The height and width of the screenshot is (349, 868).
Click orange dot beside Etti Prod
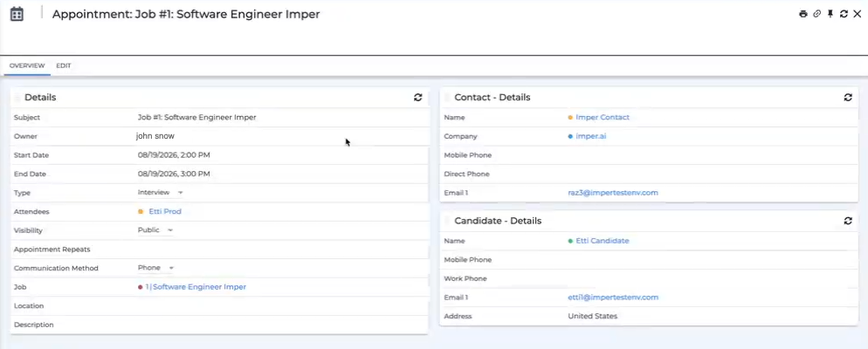(x=141, y=211)
